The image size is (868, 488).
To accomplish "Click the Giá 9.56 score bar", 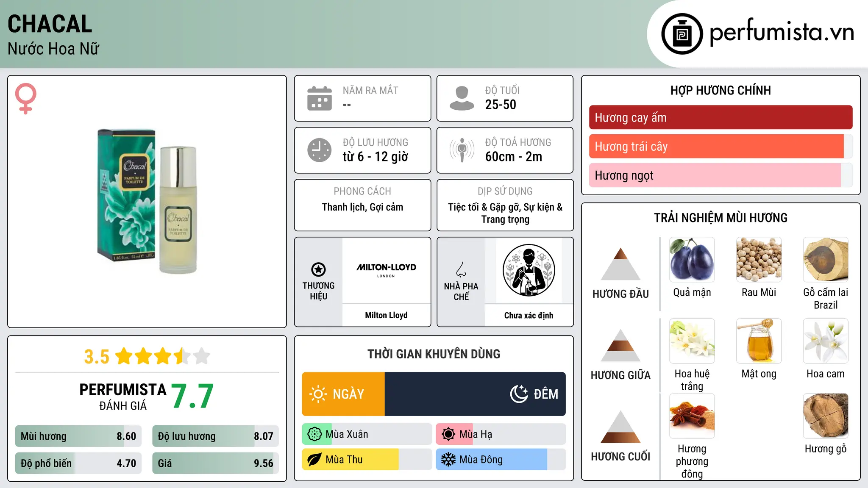I will pos(215,463).
